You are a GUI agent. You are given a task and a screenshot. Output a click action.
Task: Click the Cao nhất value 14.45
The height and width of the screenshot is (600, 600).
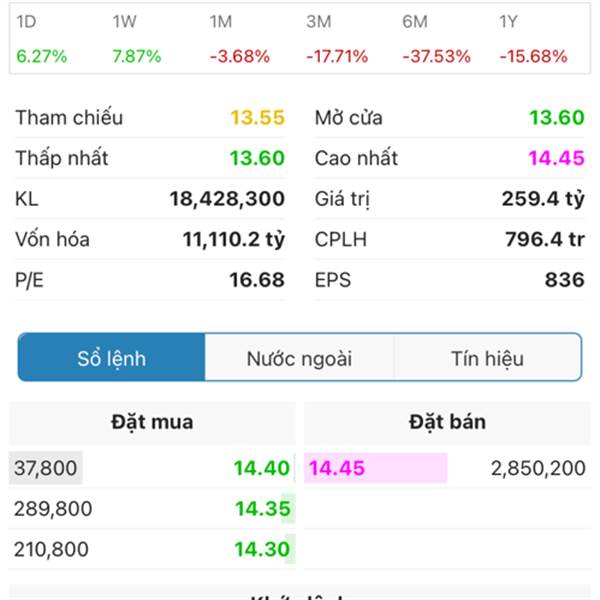point(556,158)
